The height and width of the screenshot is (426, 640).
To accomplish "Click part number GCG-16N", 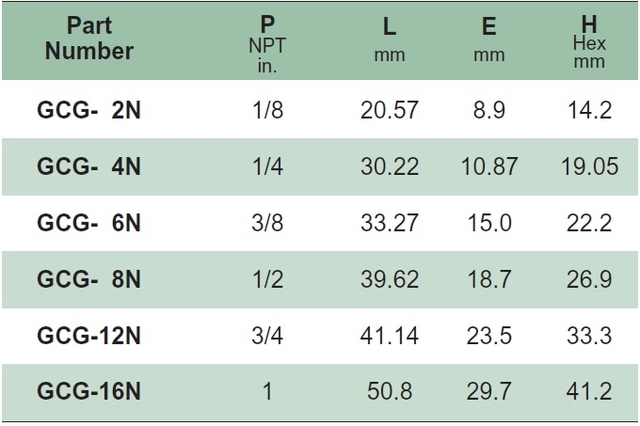I will click(89, 391).
